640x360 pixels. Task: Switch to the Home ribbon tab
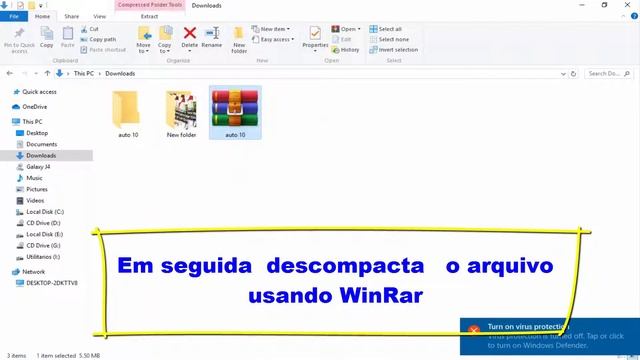coord(42,16)
